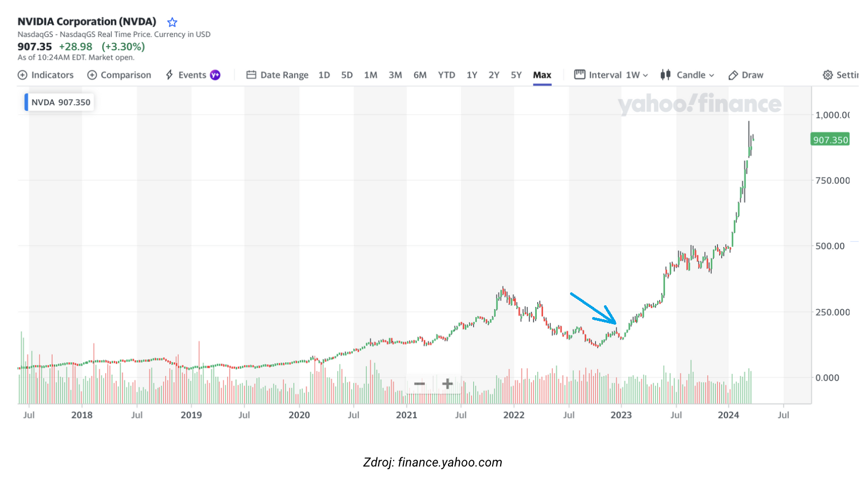Viewport: 868px width, 488px height.
Task: Select the Max range tab
Action: [x=542, y=75]
